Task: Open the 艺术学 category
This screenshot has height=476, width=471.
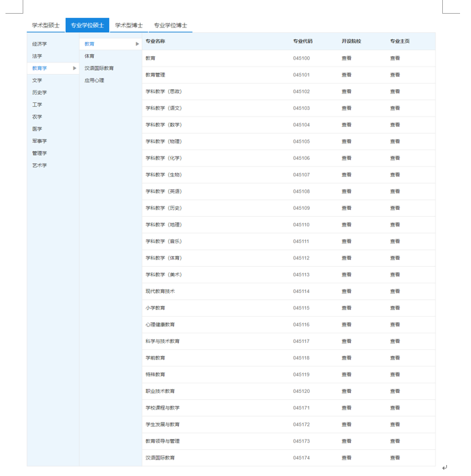Action: pyautogui.click(x=40, y=165)
